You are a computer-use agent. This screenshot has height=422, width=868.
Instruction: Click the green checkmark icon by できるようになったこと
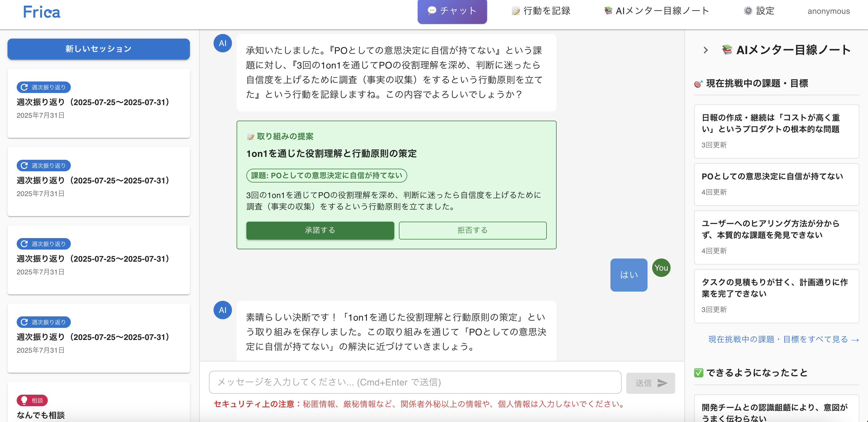click(x=698, y=372)
